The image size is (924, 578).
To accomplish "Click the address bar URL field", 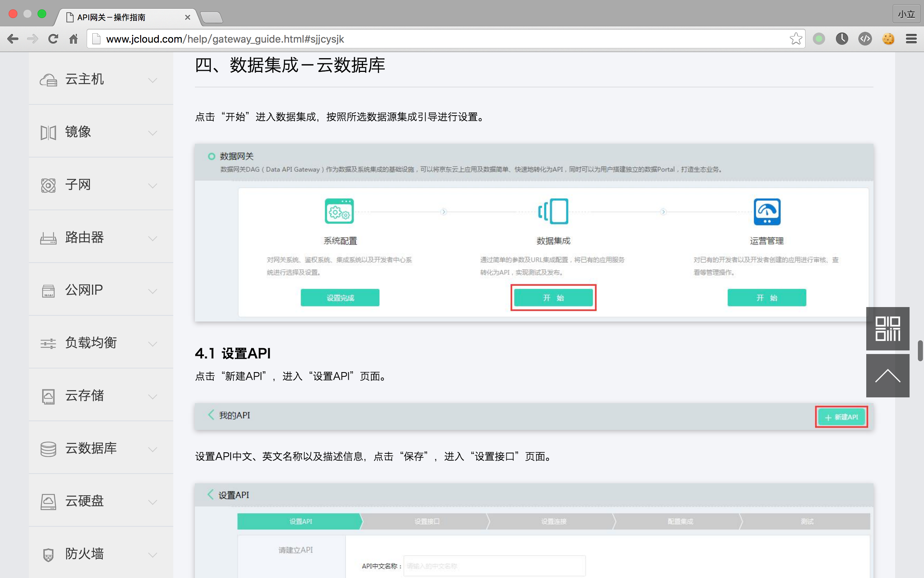I will tap(446, 39).
